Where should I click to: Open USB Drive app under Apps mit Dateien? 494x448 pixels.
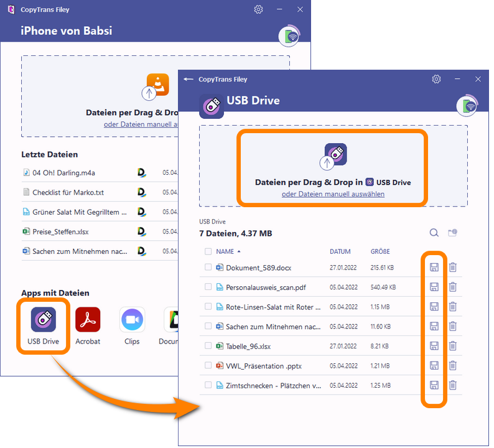[43, 326]
